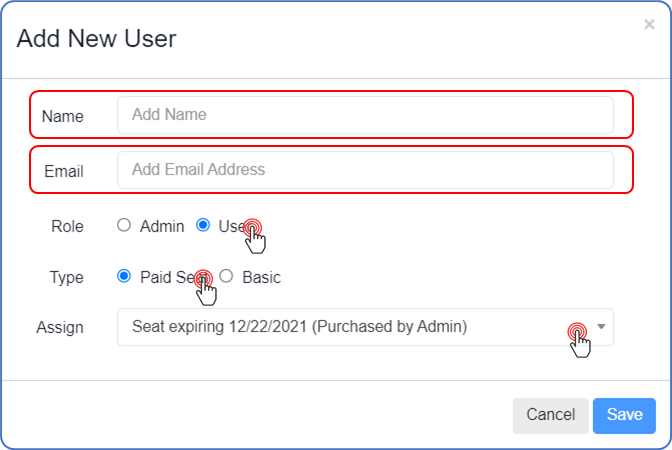Click the Name field label
This screenshot has width=672, height=450.
click(63, 116)
